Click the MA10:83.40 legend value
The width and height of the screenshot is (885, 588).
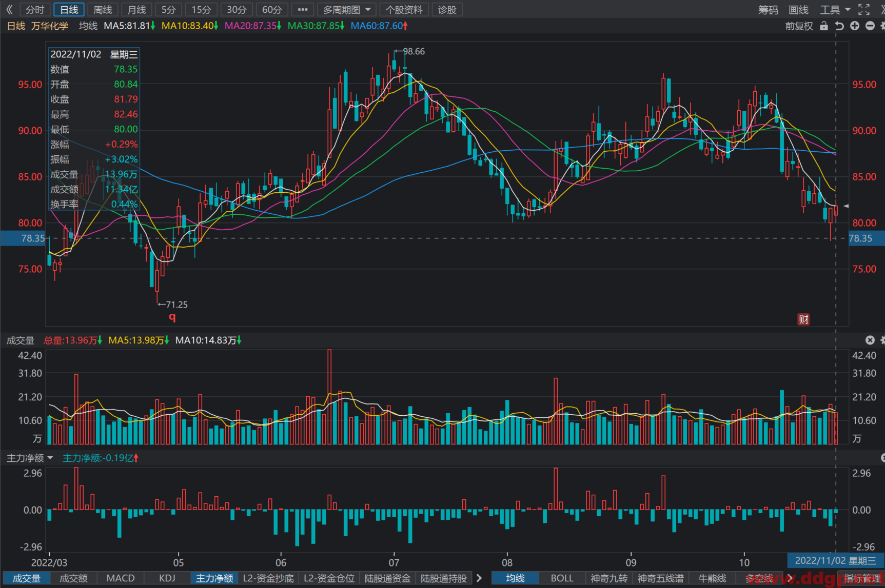(190, 26)
